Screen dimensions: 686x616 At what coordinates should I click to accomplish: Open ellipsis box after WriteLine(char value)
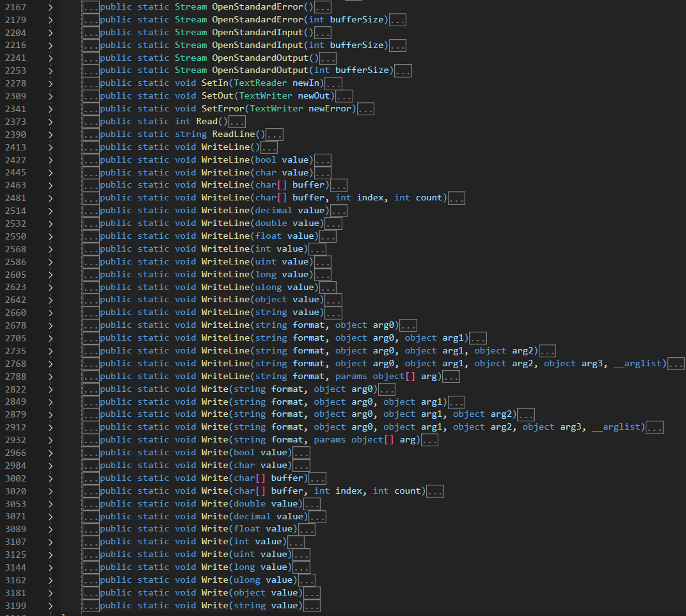(x=323, y=173)
